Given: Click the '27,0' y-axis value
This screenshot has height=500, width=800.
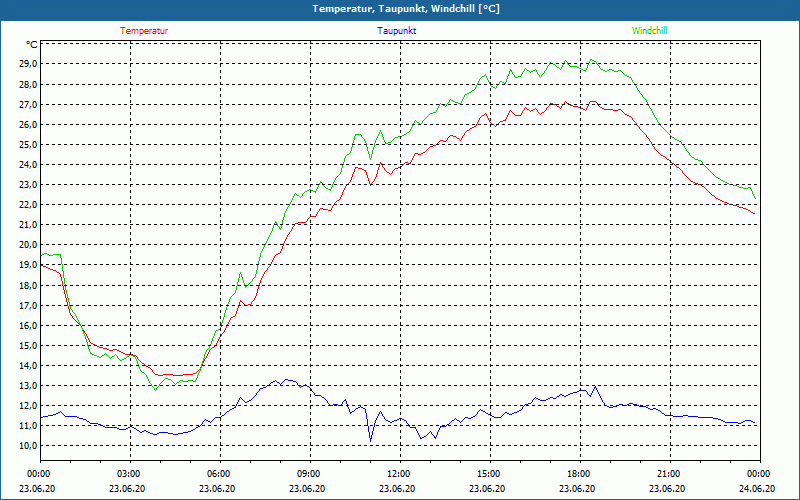Looking at the screenshot, I should point(29,105).
